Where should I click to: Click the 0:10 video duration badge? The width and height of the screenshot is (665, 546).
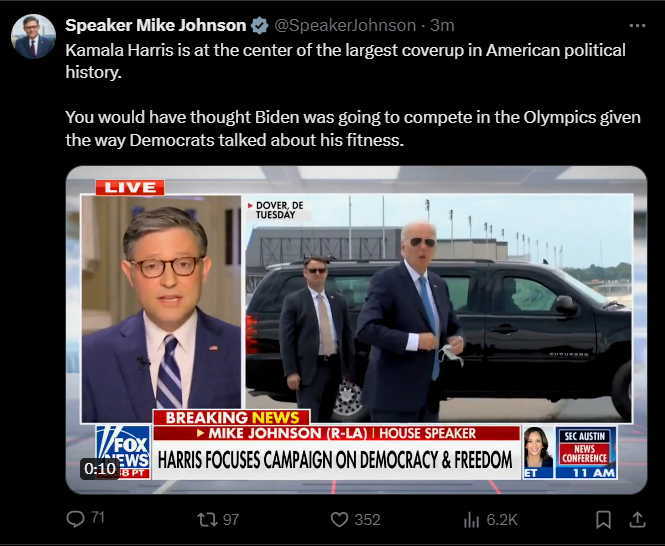click(x=100, y=468)
